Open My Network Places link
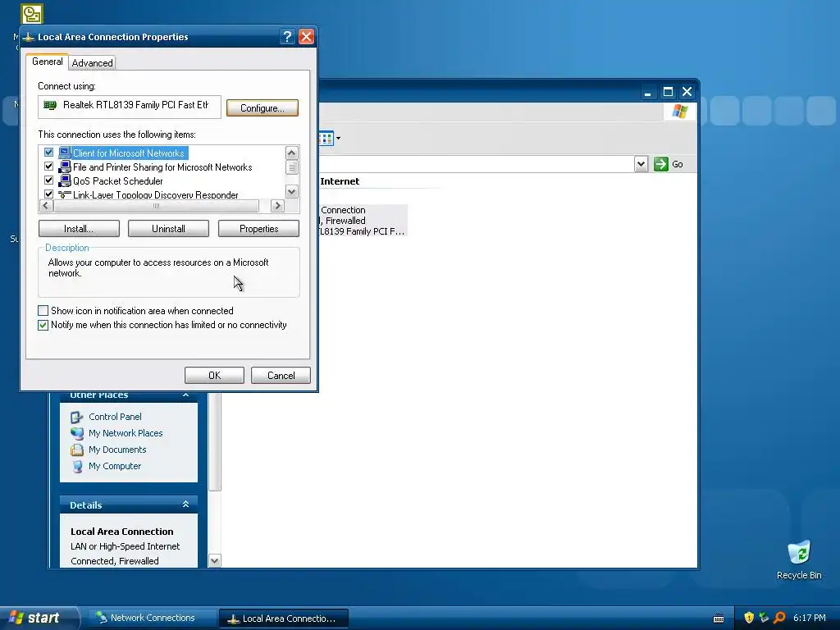Screen dimensions: 840x630 coord(126,433)
